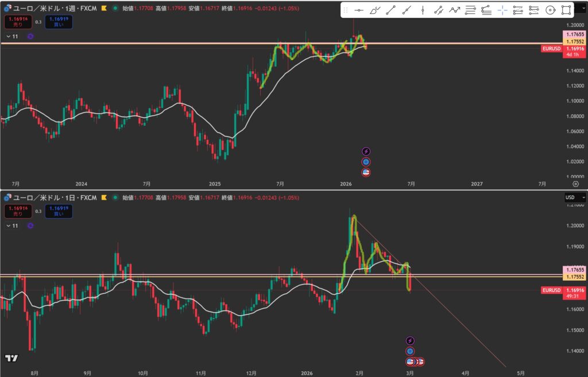Screen dimensions: 588x377
Task: Select the circle shape drawing tool
Action: 550,10
